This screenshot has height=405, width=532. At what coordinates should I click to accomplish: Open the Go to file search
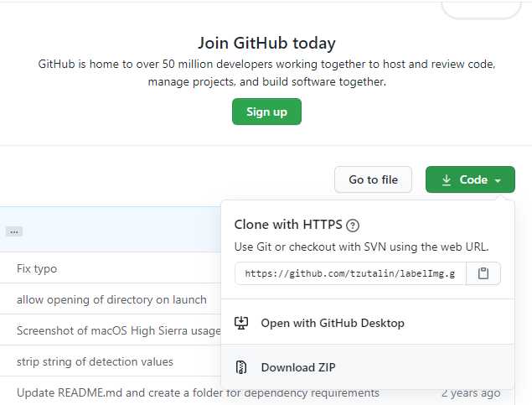pyautogui.click(x=373, y=179)
